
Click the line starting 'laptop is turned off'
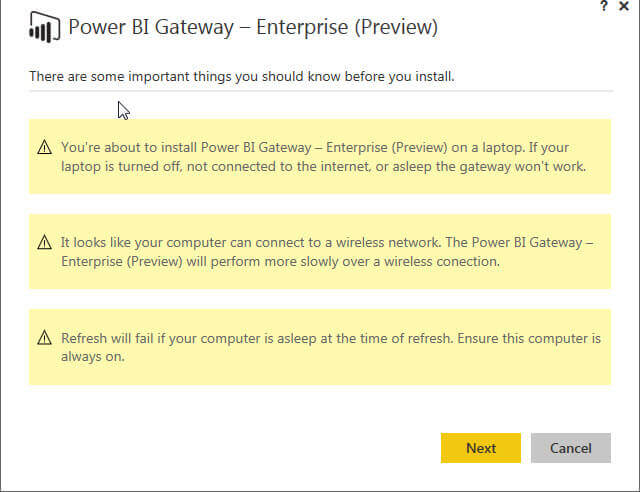322,166
